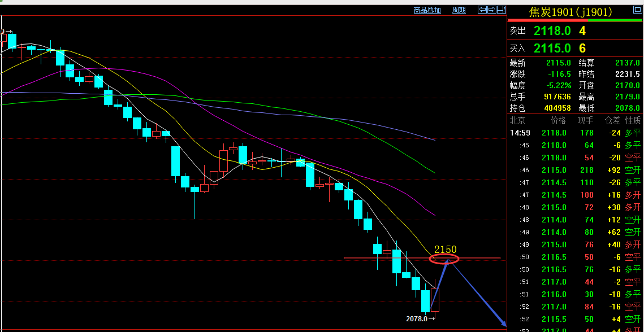This screenshot has height=332, width=644.
Task: Select the :50 tick row with volume 76 多平
Action: pos(575,270)
